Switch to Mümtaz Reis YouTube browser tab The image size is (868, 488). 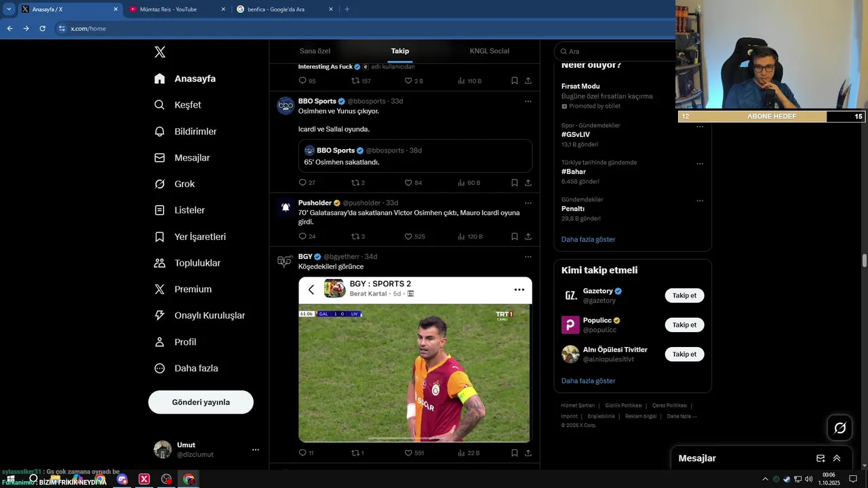point(178,9)
